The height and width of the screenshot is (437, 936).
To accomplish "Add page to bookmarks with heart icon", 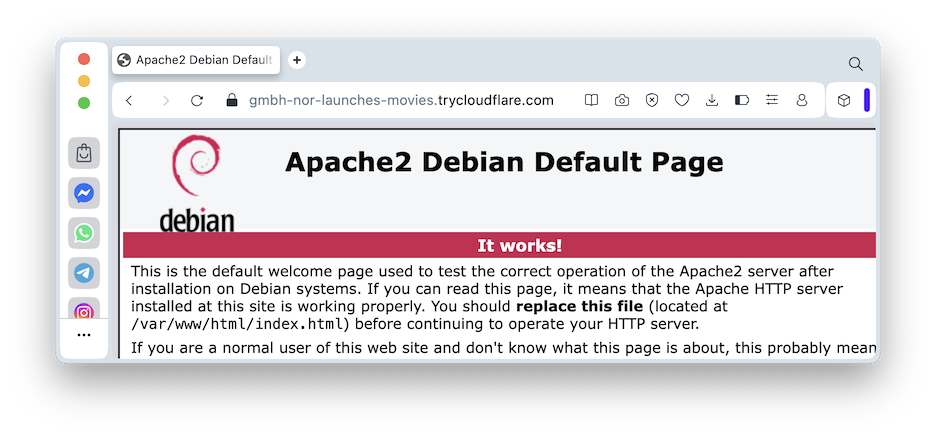I will pyautogui.click(x=682, y=100).
